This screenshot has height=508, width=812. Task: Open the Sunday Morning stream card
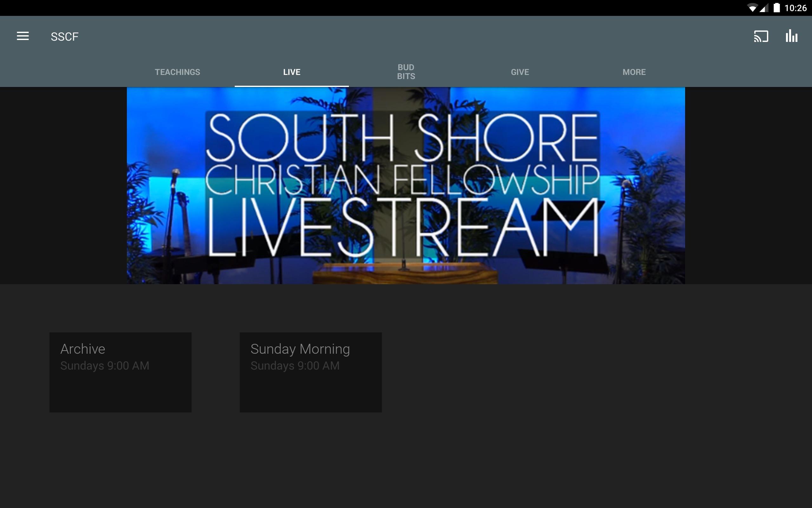click(311, 372)
